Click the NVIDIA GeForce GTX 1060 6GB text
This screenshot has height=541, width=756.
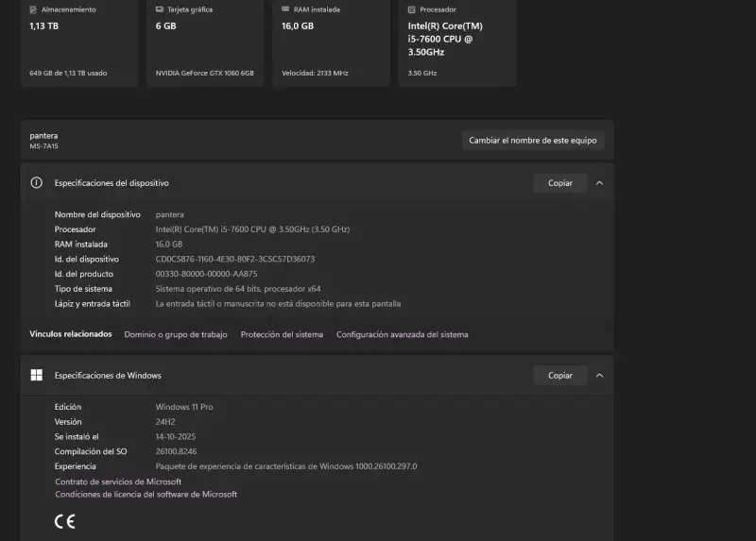tap(204, 73)
